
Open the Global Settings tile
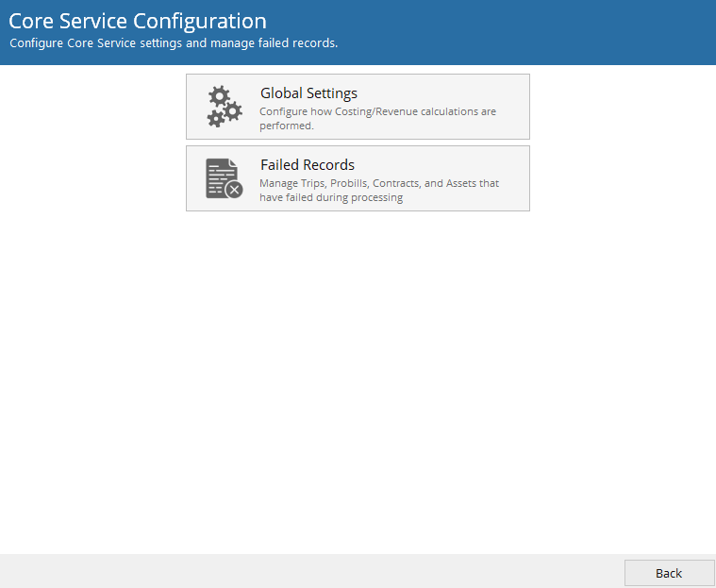tap(358, 107)
